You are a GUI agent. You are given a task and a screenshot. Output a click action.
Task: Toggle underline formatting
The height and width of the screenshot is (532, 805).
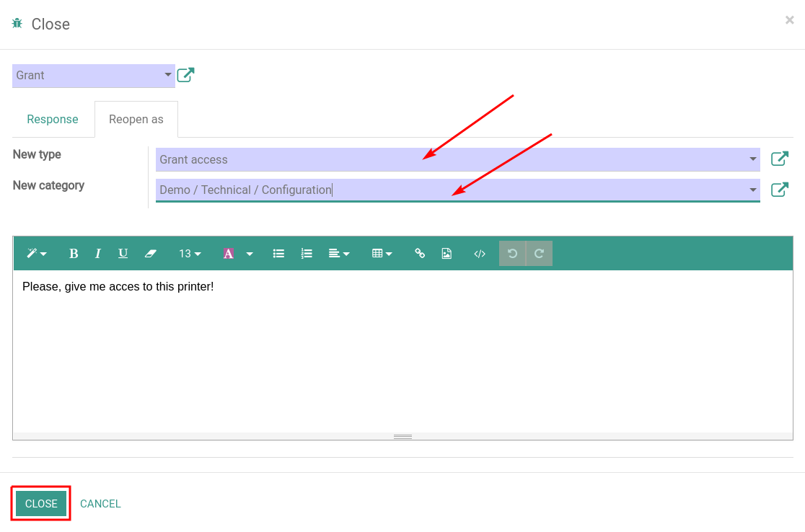tap(123, 254)
